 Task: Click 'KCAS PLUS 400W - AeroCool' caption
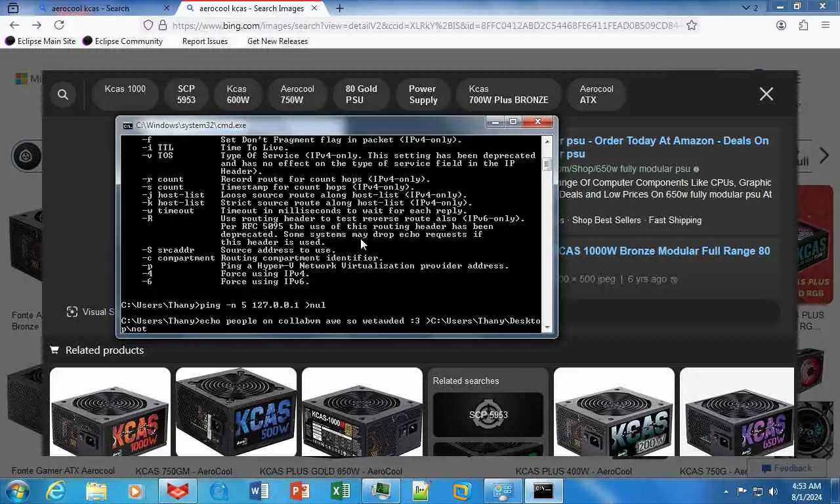tap(574, 471)
